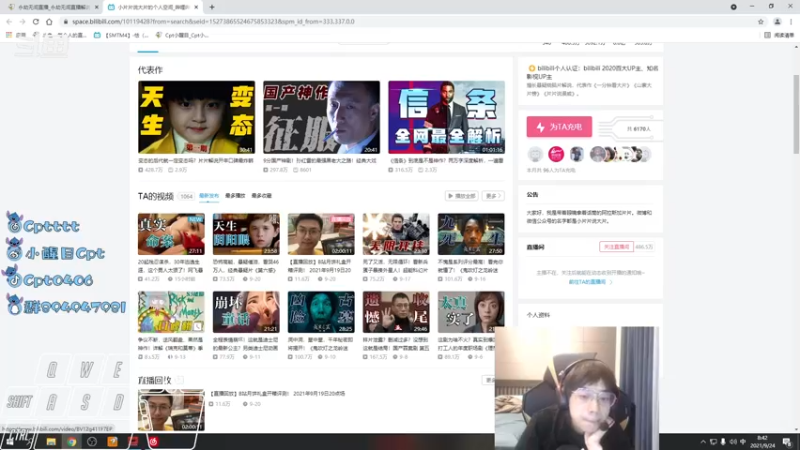Show hidden tray icons chevron
Image resolution: width=800 pixels, height=450 pixels.
(x=703, y=442)
